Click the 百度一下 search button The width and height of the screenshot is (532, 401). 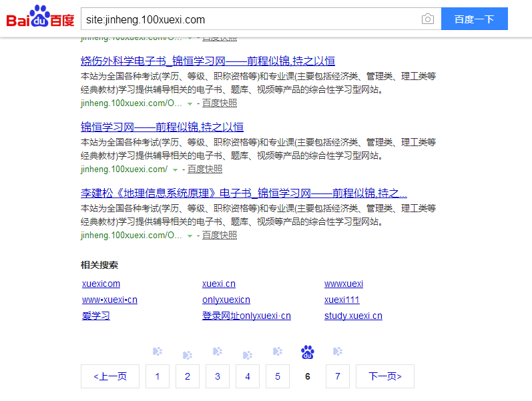(x=475, y=19)
